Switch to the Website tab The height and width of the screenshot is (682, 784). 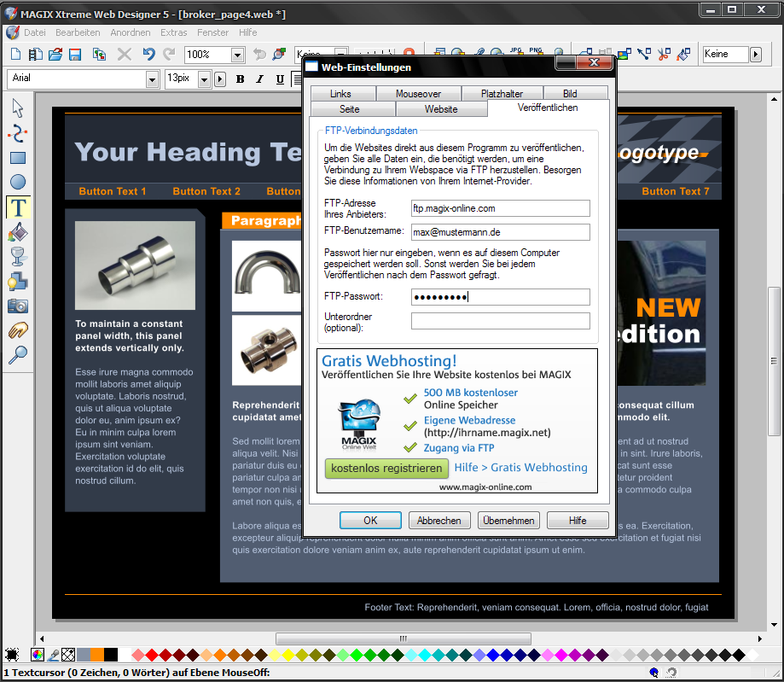(x=441, y=109)
